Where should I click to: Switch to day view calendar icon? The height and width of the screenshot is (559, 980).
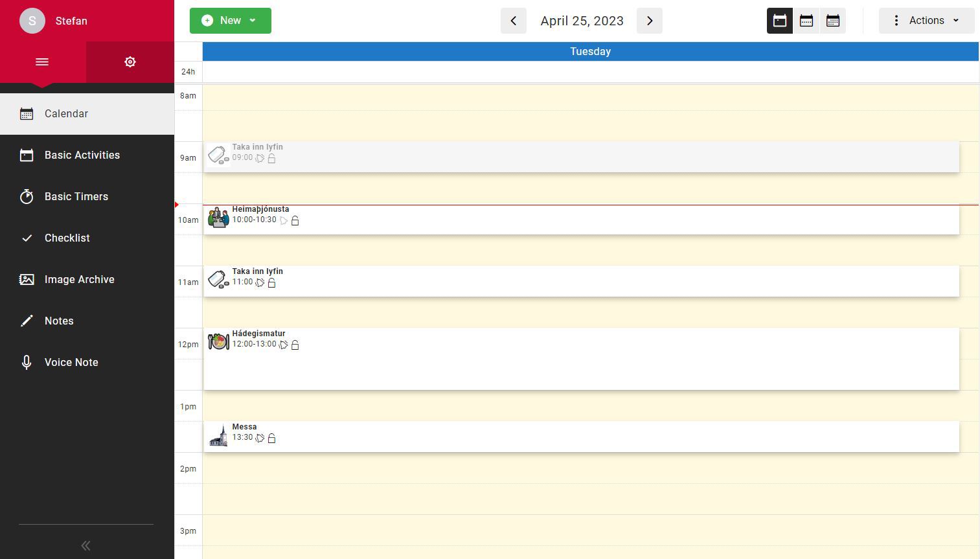(x=779, y=21)
